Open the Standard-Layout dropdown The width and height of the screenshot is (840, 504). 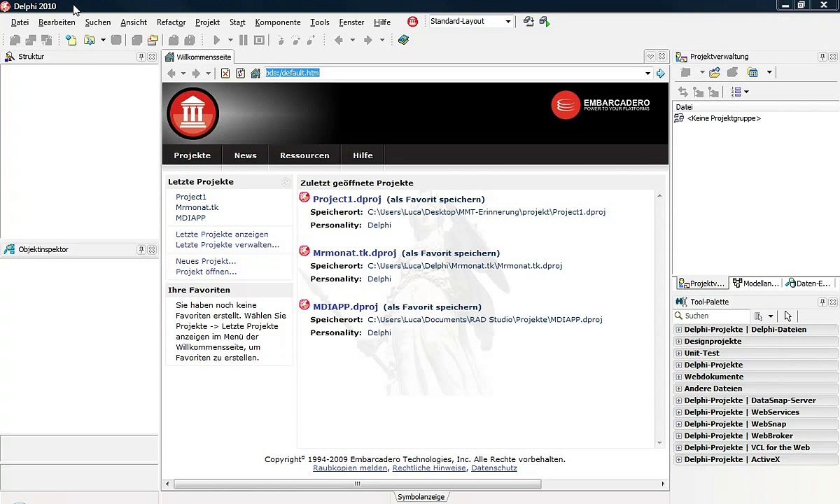point(508,22)
